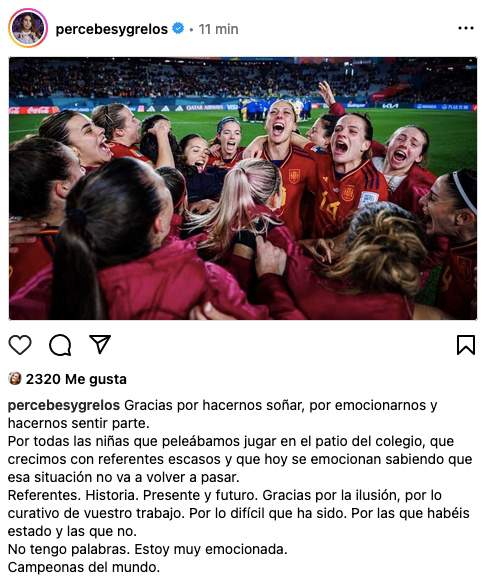
Task: Click the 11 min timestamp
Action: click(x=218, y=29)
